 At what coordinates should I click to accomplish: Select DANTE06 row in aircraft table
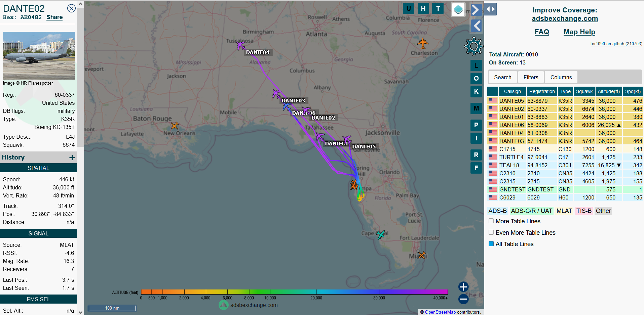point(565,125)
